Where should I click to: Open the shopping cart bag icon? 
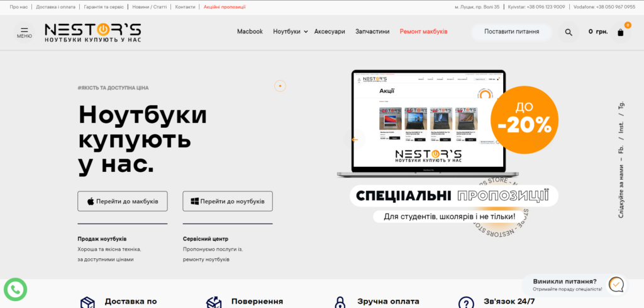(621, 33)
